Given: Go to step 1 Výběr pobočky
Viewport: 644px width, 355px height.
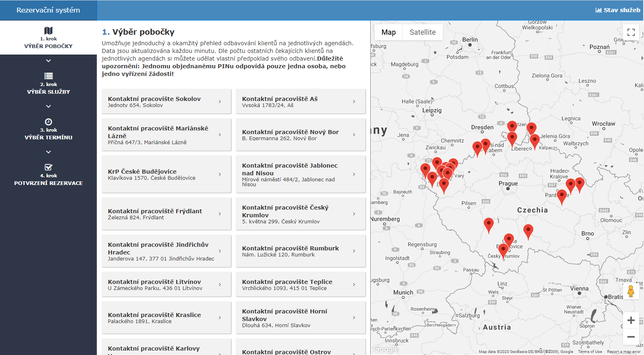Looking at the screenshot, I should pyautogui.click(x=48, y=38).
